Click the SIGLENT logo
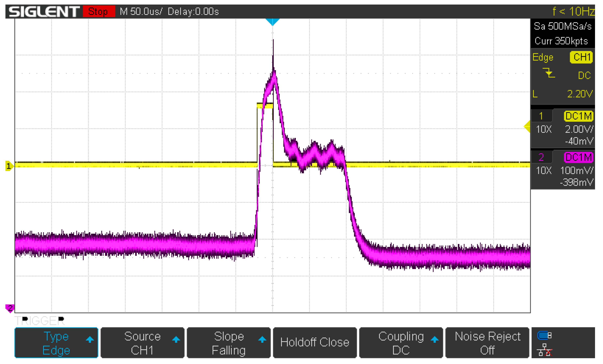This screenshot has width=603, height=364. click(44, 11)
